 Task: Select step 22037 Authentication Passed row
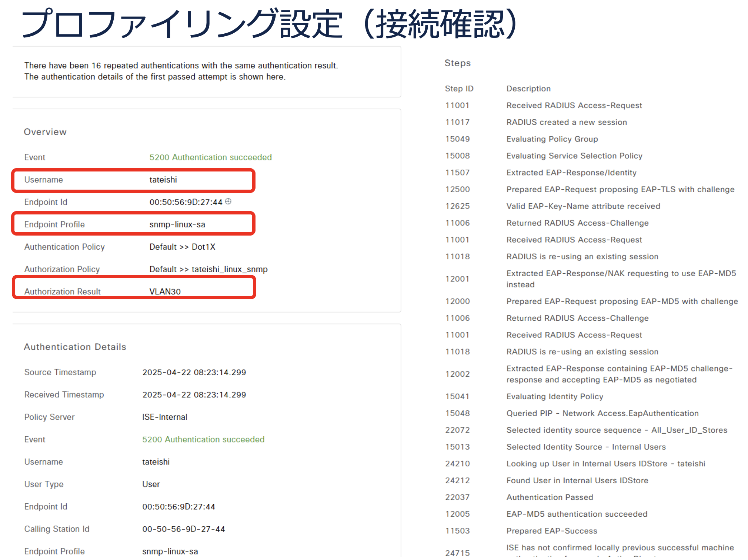(550, 497)
